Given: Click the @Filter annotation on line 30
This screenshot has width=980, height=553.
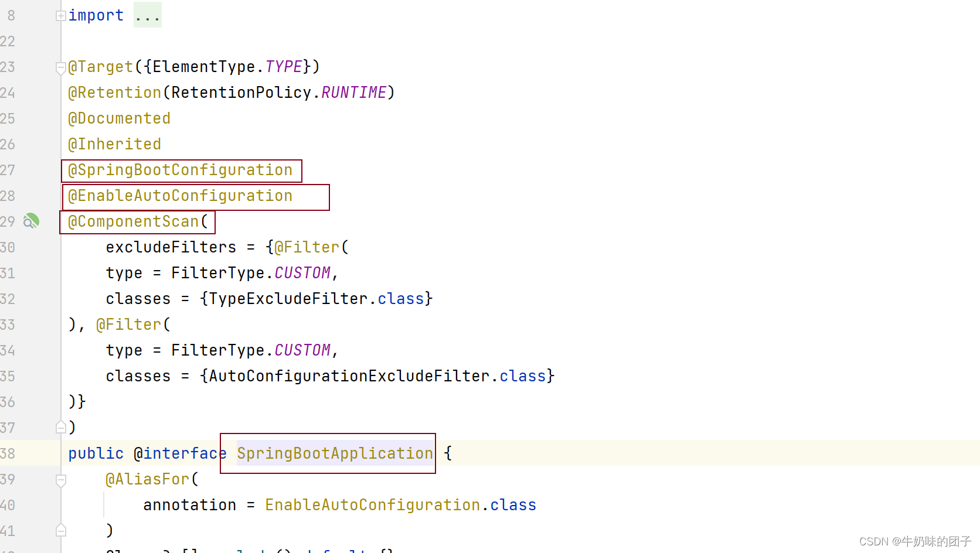Looking at the screenshot, I should [307, 247].
